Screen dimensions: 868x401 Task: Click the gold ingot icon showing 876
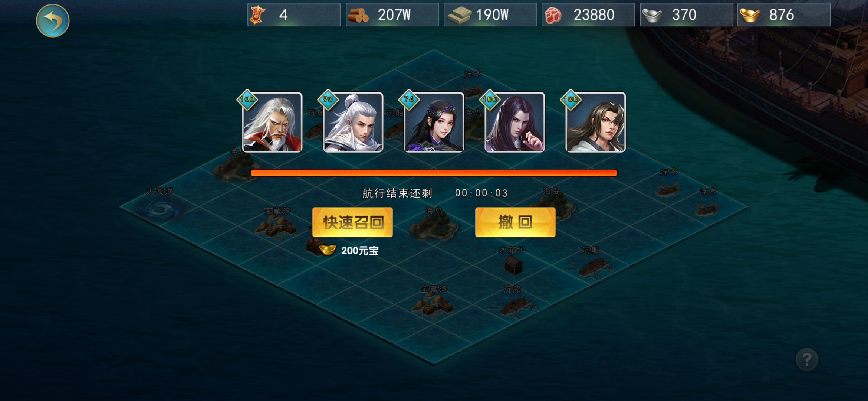(750, 15)
